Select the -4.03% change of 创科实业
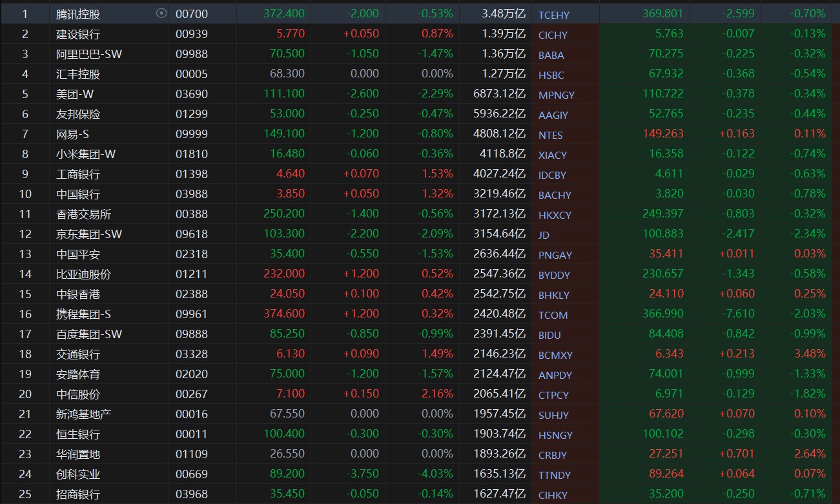Image resolution: width=840 pixels, height=504 pixels. click(435, 474)
